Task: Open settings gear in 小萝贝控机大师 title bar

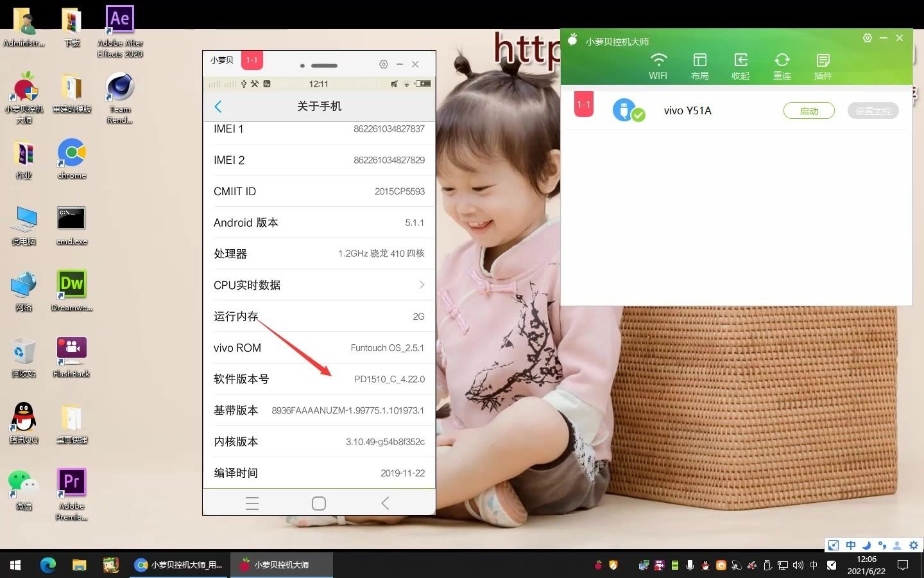Action: pyautogui.click(x=867, y=38)
